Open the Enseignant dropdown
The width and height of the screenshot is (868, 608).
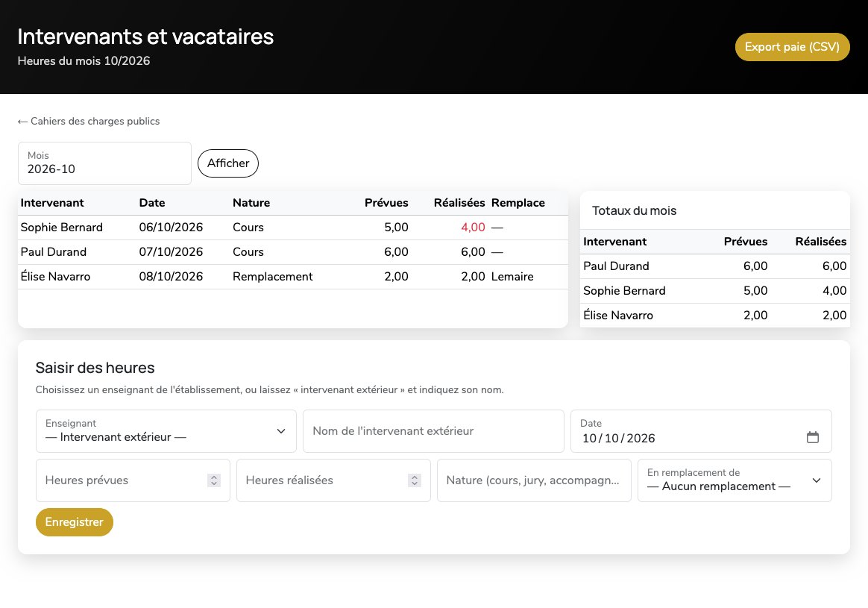point(166,431)
